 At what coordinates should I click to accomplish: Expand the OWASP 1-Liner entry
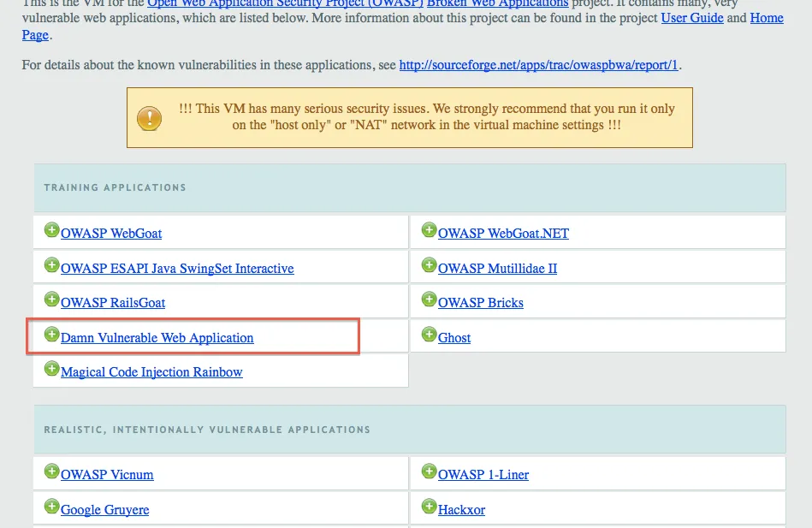coord(429,473)
